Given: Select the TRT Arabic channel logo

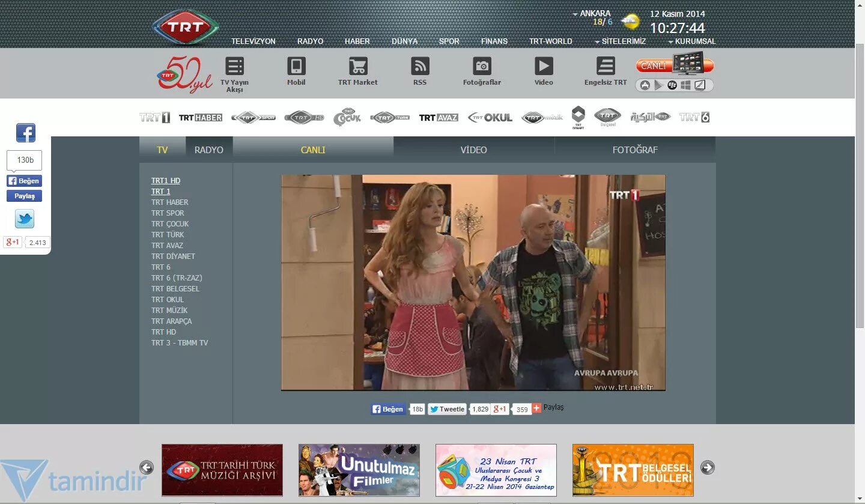Looking at the screenshot, I should 651,117.
